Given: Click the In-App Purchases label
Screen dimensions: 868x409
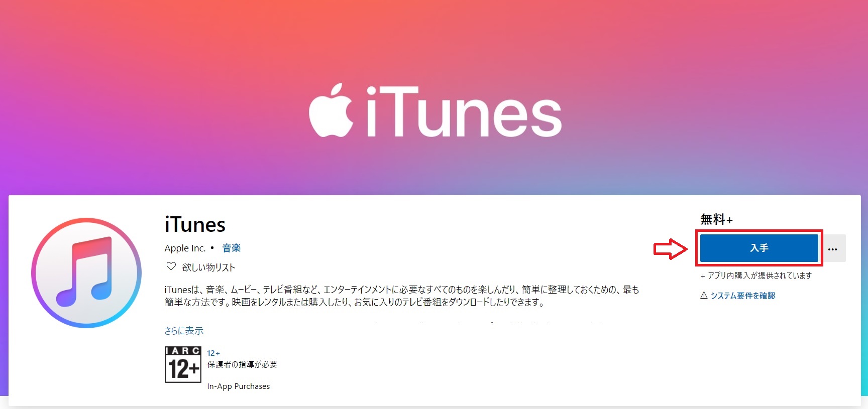Looking at the screenshot, I should coord(239,386).
